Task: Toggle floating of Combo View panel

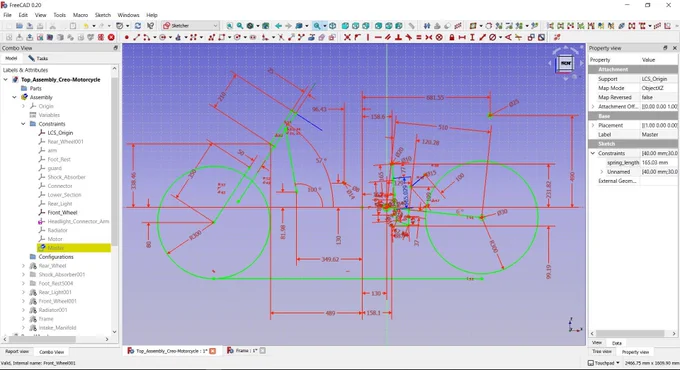Action: [115, 48]
